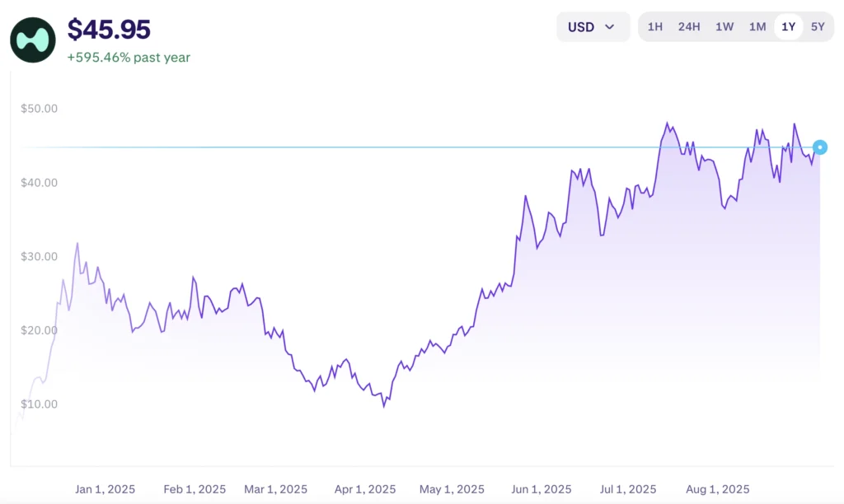Click the $30.00 y-axis label
Image resolution: width=844 pixels, height=504 pixels.
tap(39, 257)
